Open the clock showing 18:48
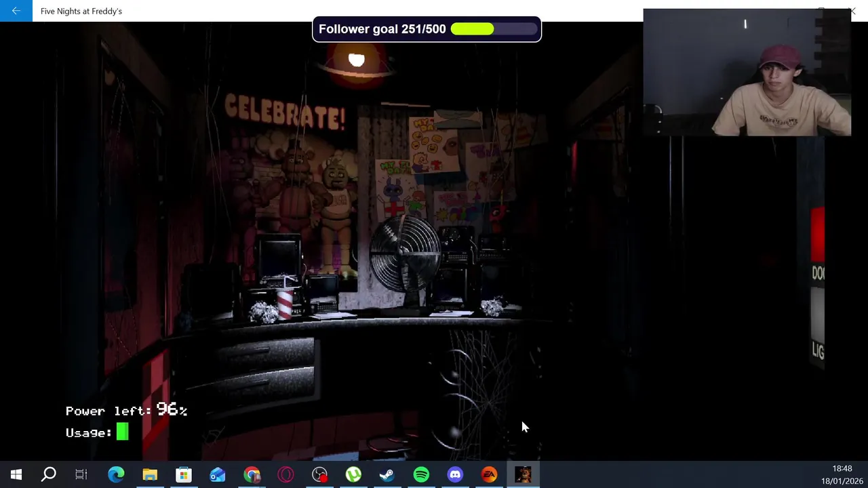868x488 pixels. point(842,468)
